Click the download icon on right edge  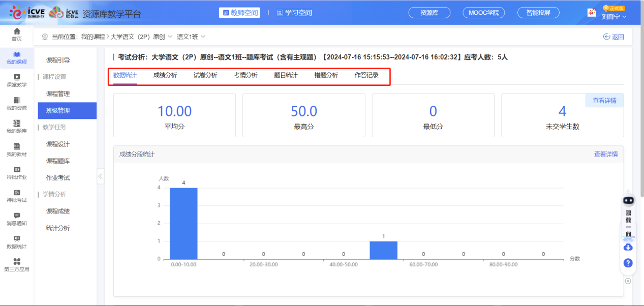point(628,247)
